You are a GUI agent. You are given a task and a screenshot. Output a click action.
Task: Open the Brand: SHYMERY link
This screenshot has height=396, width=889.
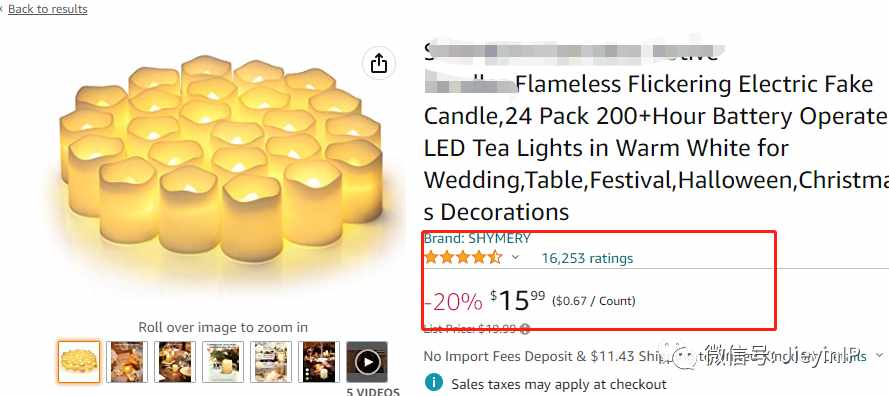click(x=477, y=238)
